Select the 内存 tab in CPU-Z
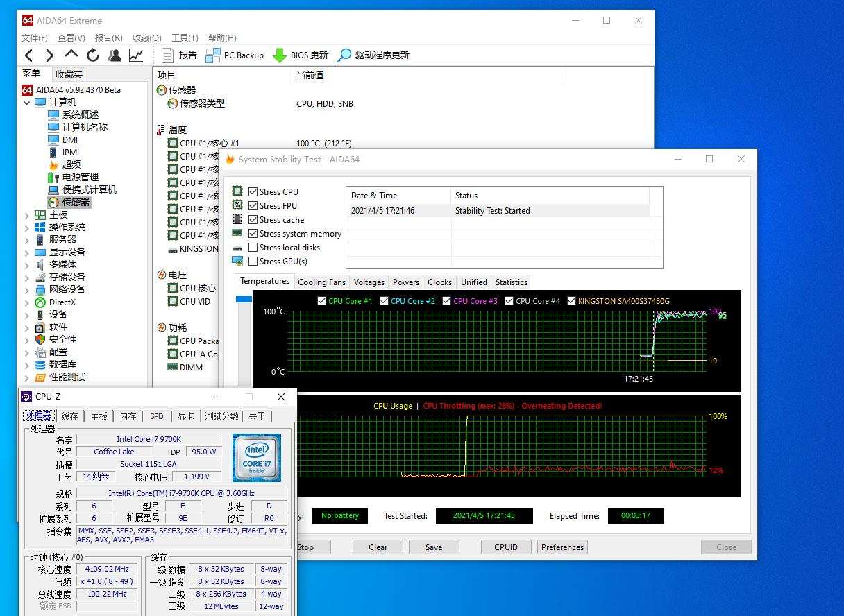The image size is (844, 616). [128, 416]
